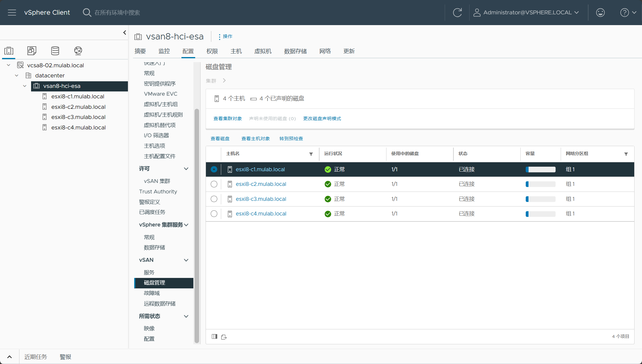This screenshot has width=642, height=364.
Task: Click the settings menu vertical scrollbar
Action: pos(197,226)
